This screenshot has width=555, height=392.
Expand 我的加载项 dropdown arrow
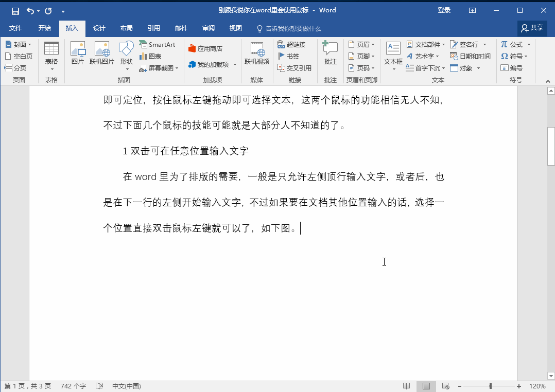point(235,64)
